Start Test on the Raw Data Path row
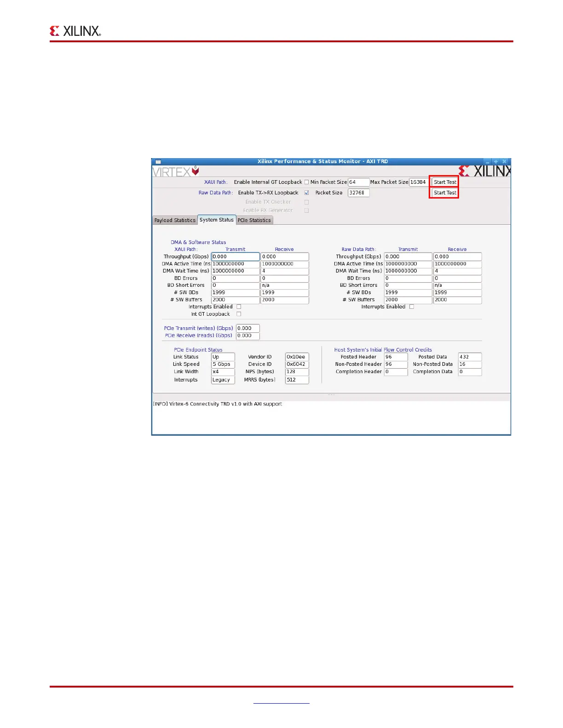Viewport: 563px width, 728px height. 445,193
